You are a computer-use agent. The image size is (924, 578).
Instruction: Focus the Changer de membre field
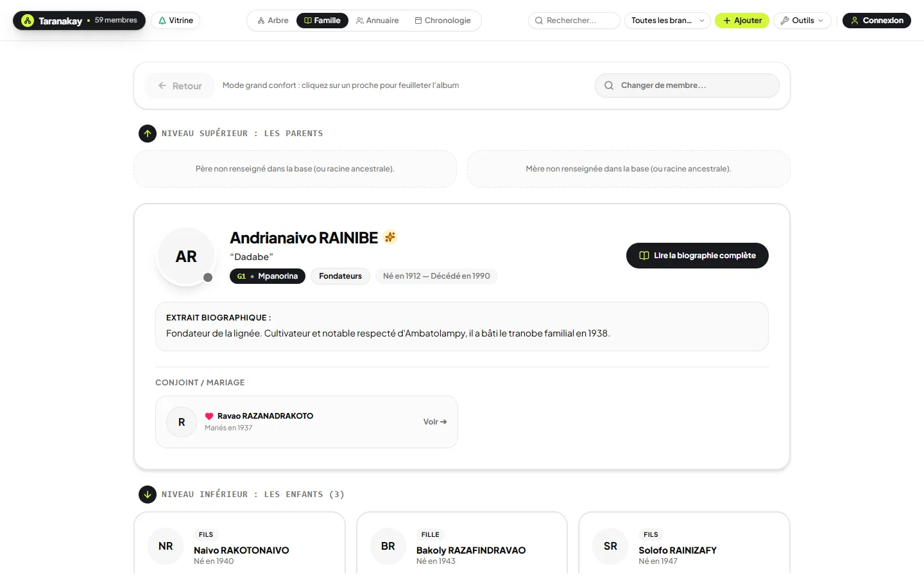(687, 85)
